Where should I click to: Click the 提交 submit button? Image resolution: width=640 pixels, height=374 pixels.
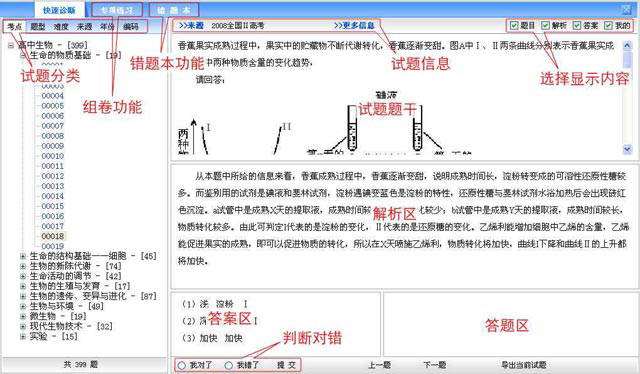[x=287, y=365]
